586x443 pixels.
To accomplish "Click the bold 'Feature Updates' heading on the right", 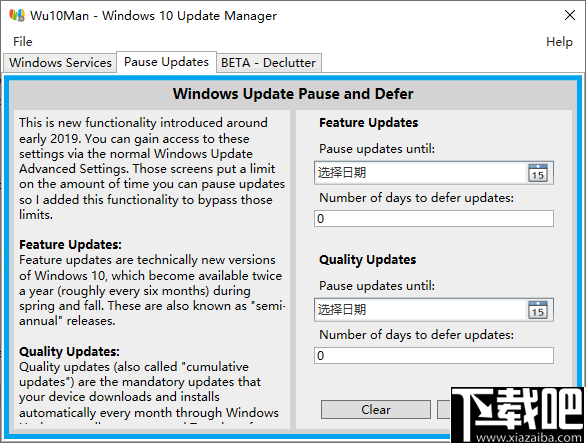I will (368, 123).
